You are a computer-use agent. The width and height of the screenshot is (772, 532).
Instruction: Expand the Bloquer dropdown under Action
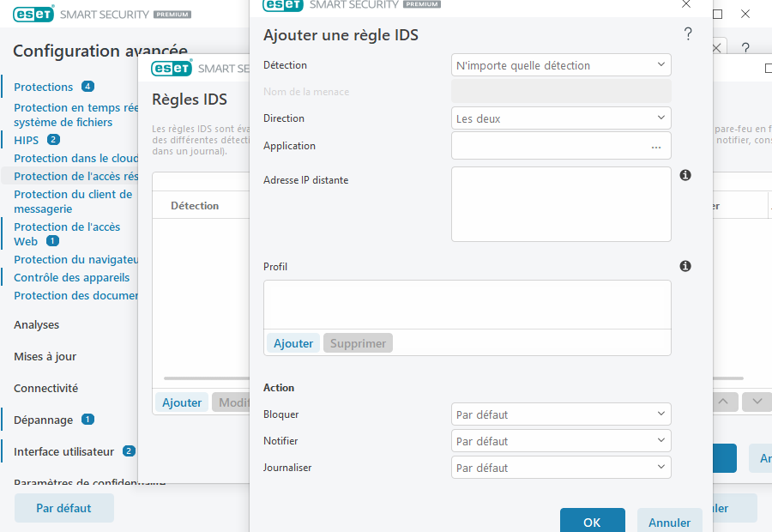coord(561,414)
